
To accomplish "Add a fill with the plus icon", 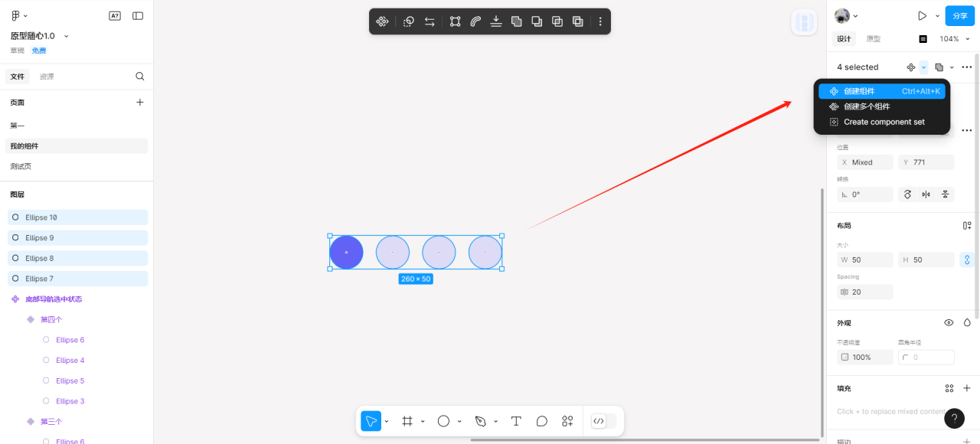I will pyautogui.click(x=967, y=388).
